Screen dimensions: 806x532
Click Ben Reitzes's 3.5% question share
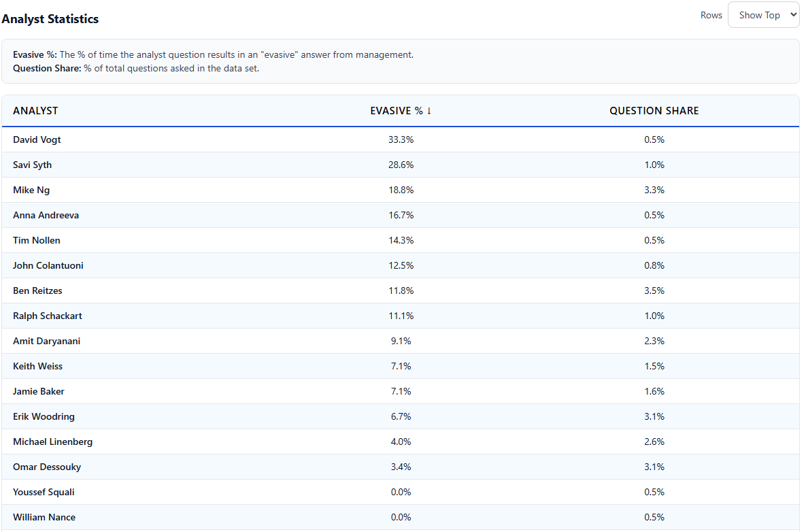coord(654,291)
